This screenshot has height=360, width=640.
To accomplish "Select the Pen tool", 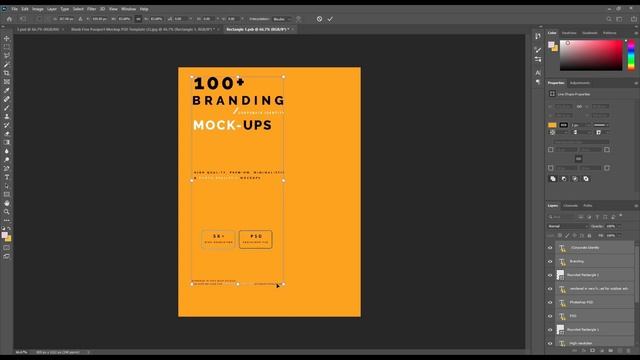I will click(x=7, y=168).
